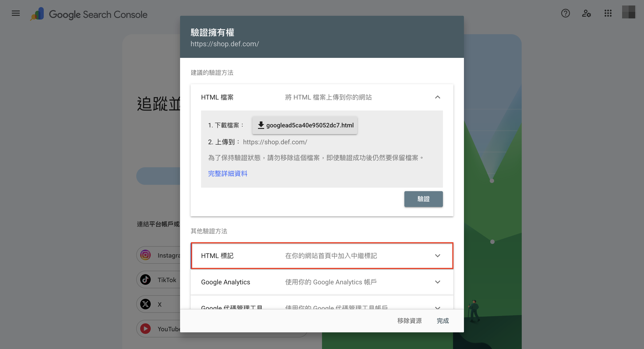The width and height of the screenshot is (644, 349).
Task: Click the X icon in the background page
Action: pos(145,304)
